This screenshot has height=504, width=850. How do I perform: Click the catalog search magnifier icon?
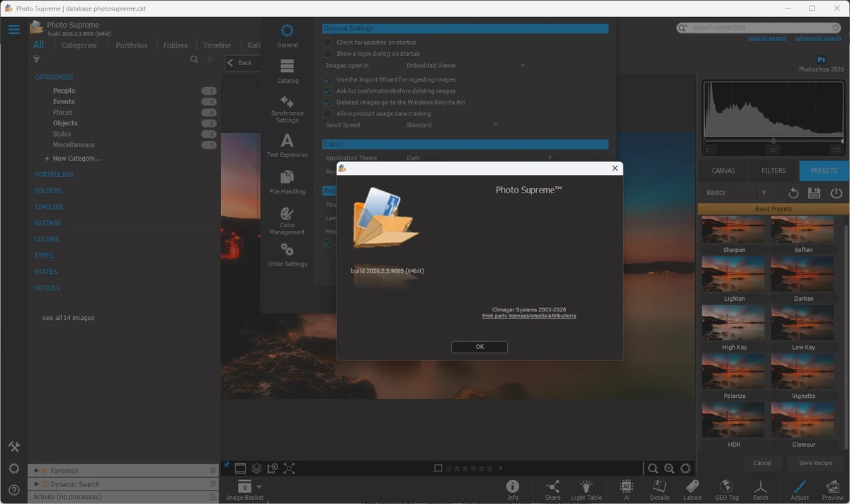pyautogui.click(x=194, y=60)
